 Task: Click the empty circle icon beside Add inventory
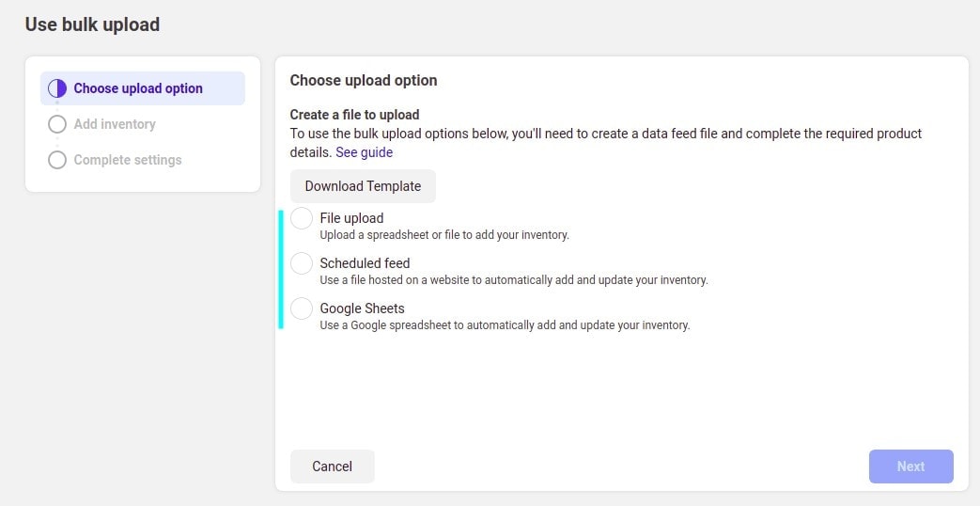(57, 124)
